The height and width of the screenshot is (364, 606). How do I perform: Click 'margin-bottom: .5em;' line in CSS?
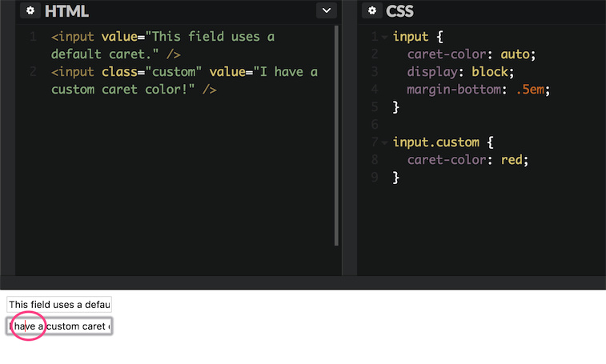[478, 90]
